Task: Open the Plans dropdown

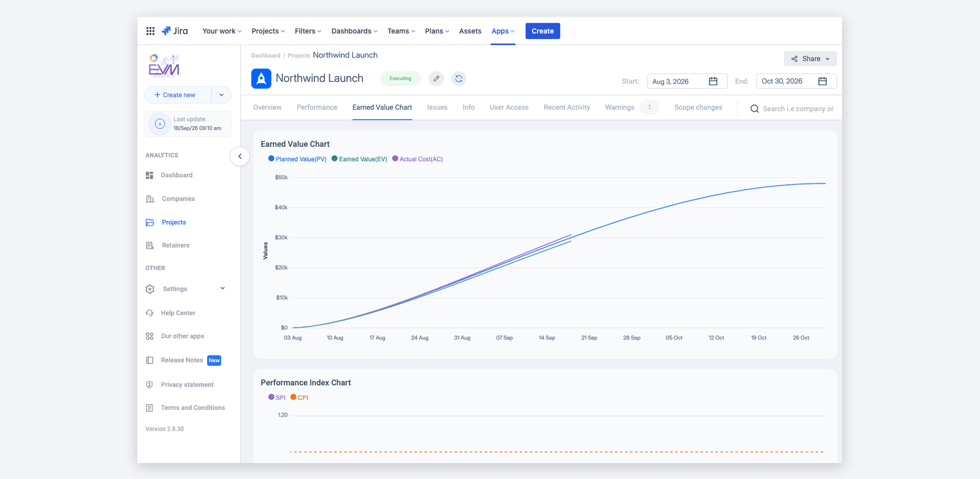Action: click(x=437, y=31)
